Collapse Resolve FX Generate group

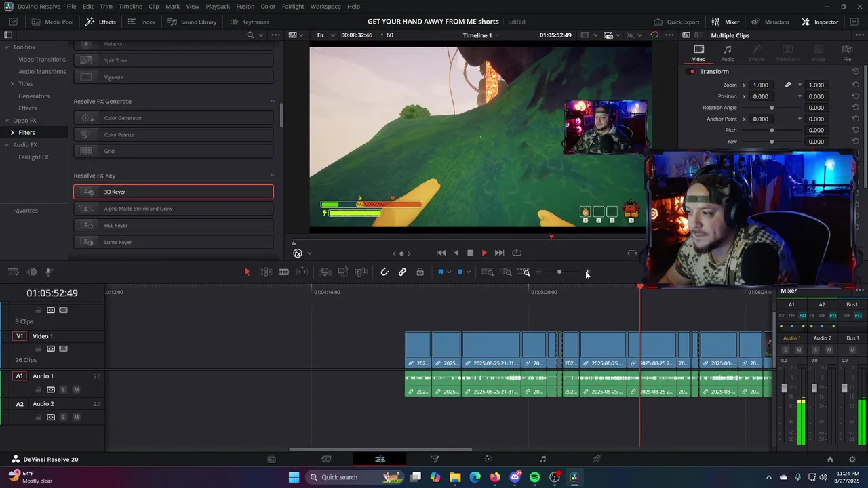(x=273, y=101)
